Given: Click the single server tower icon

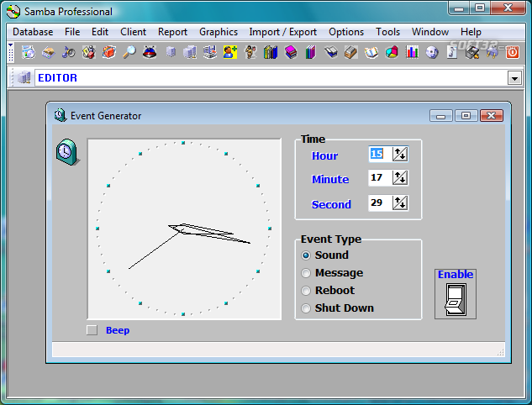Looking at the screenshot, I should pyautogui.click(x=171, y=52).
